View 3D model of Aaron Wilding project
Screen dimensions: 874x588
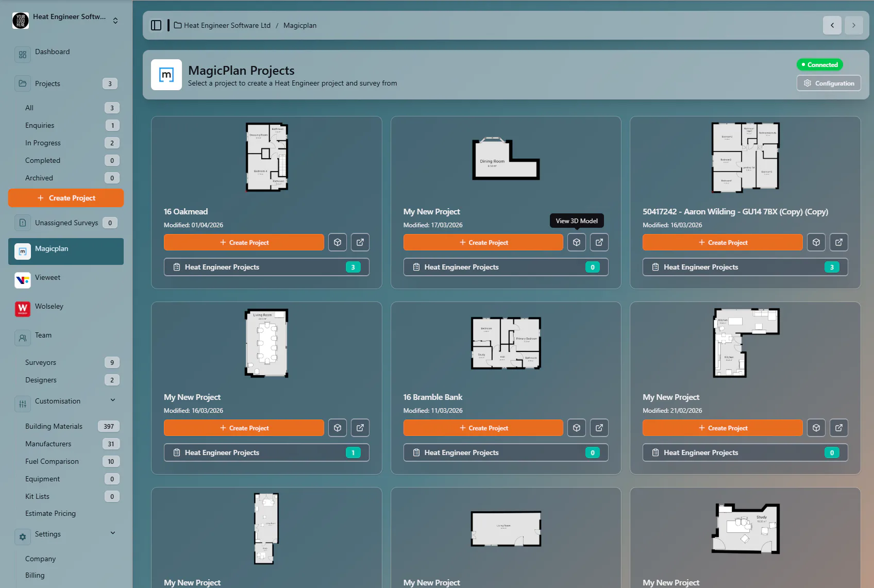pos(816,242)
